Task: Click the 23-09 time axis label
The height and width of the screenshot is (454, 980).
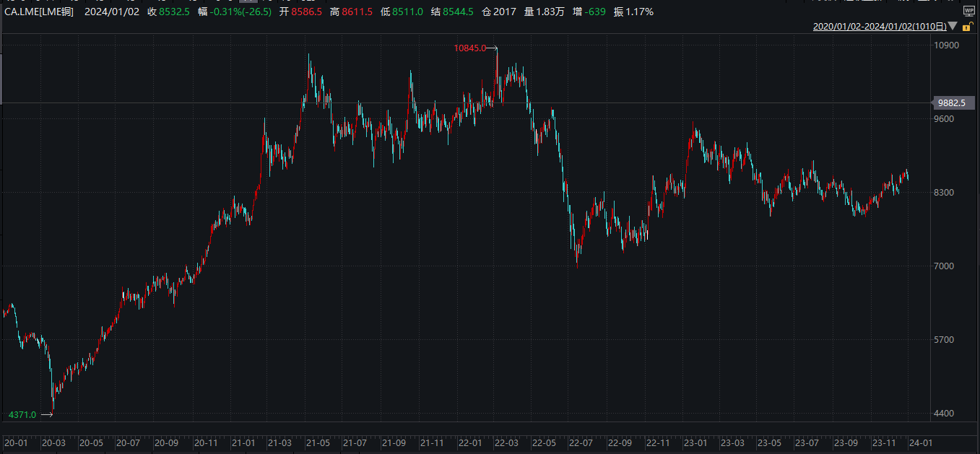Action: pyautogui.click(x=846, y=442)
